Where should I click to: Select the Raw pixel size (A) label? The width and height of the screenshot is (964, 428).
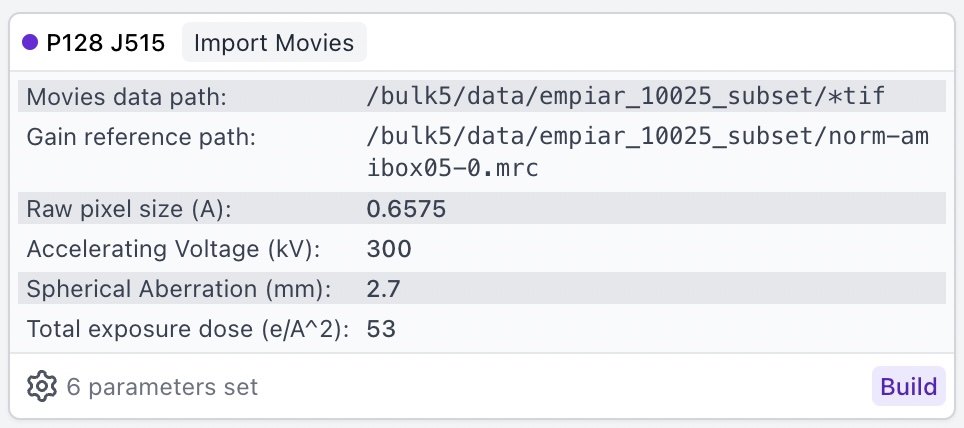coord(127,209)
